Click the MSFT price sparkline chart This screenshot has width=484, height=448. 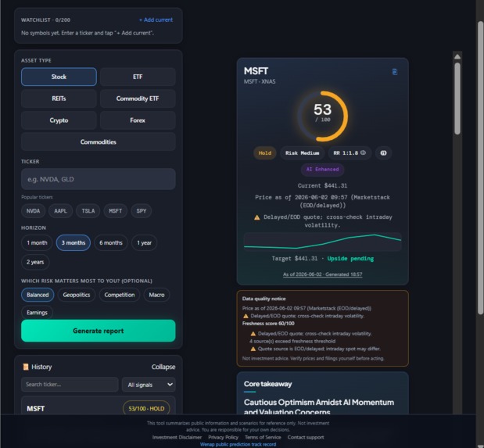click(323, 242)
